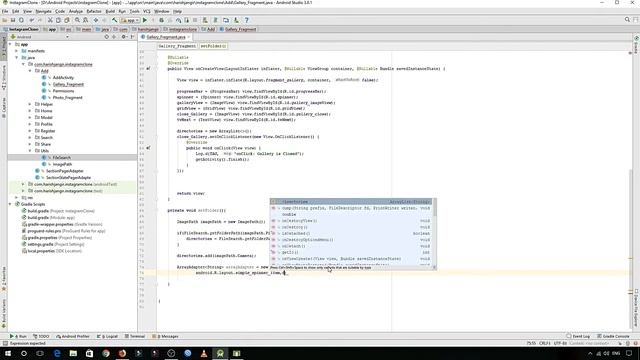This screenshot has height=360, width=640.
Task: Click the Make Project hammer icon
Action: pyautogui.click(x=115, y=20)
